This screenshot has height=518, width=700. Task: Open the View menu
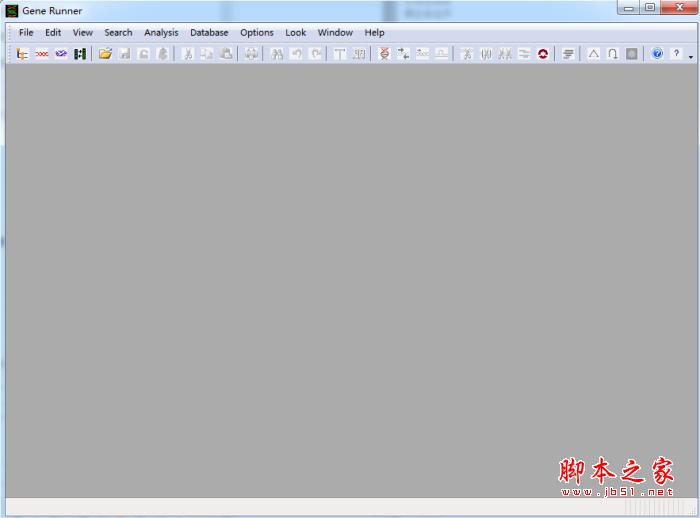83,33
